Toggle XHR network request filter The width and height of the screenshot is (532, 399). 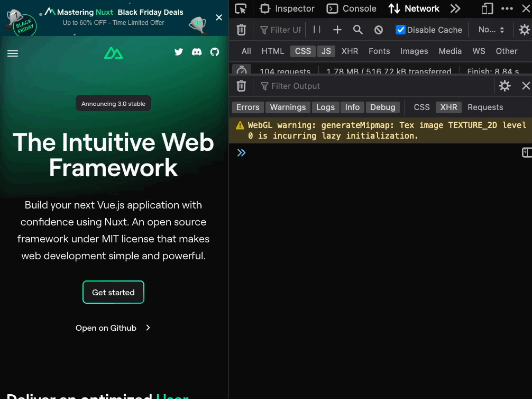(350, 51)
